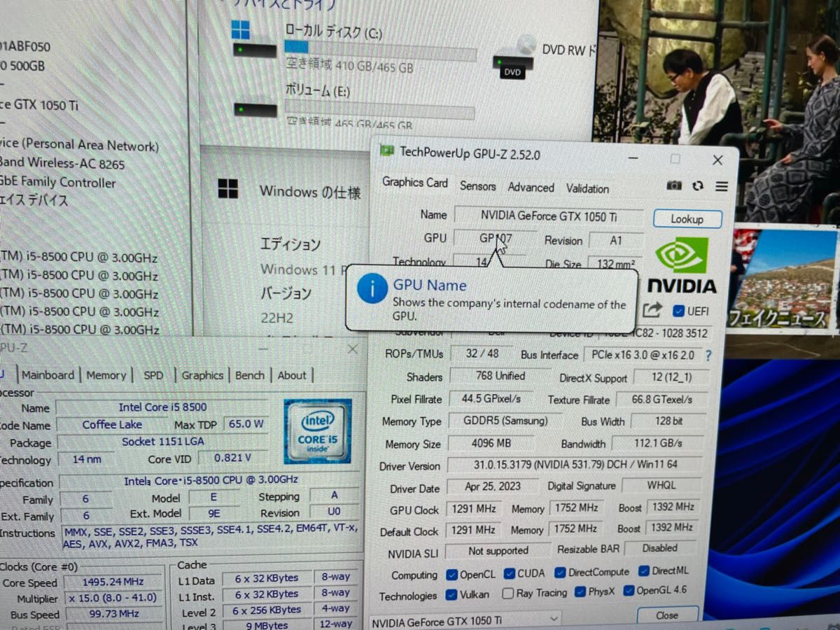
Task: Click the NVIDIA SLI value Not supported
Action: point(498,551)
